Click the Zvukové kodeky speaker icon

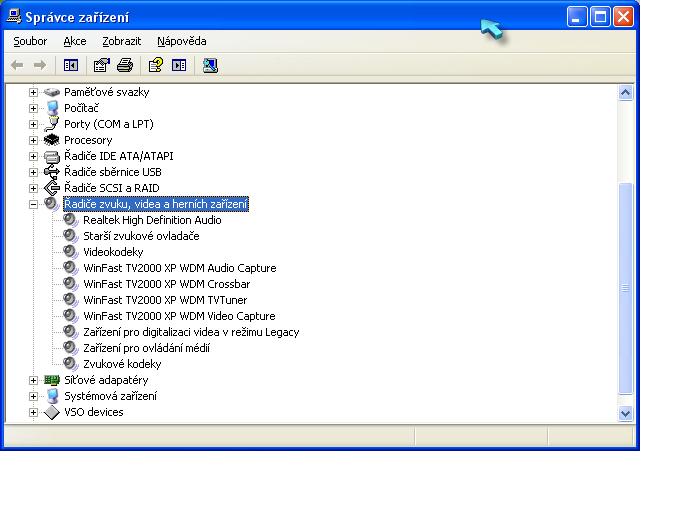click(71, 364)
